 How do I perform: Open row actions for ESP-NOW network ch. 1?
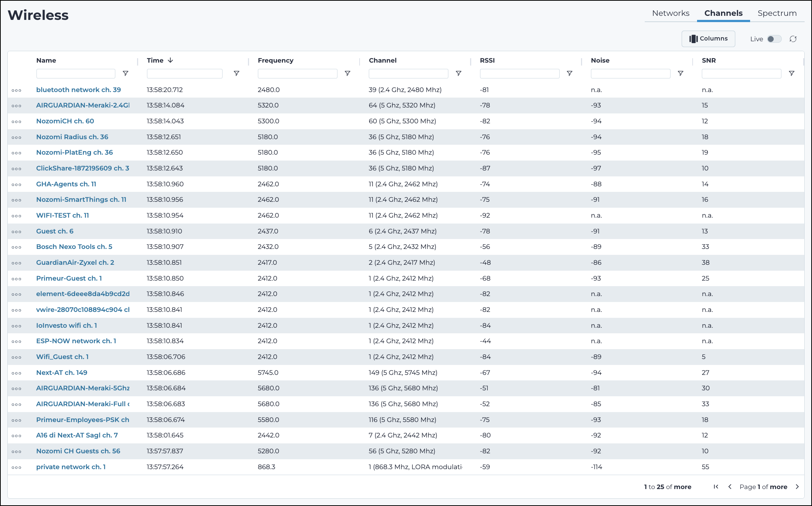(x=17, y=341)
